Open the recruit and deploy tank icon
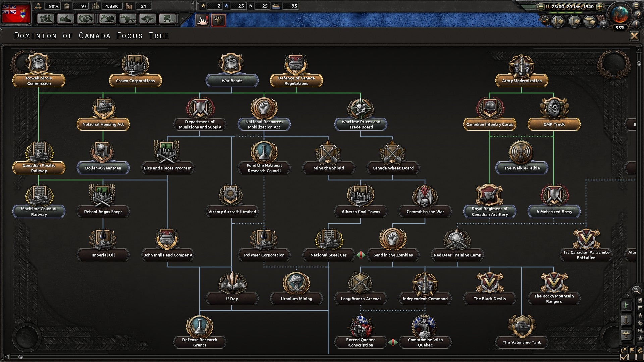The image size is (644, 362). 147,19
